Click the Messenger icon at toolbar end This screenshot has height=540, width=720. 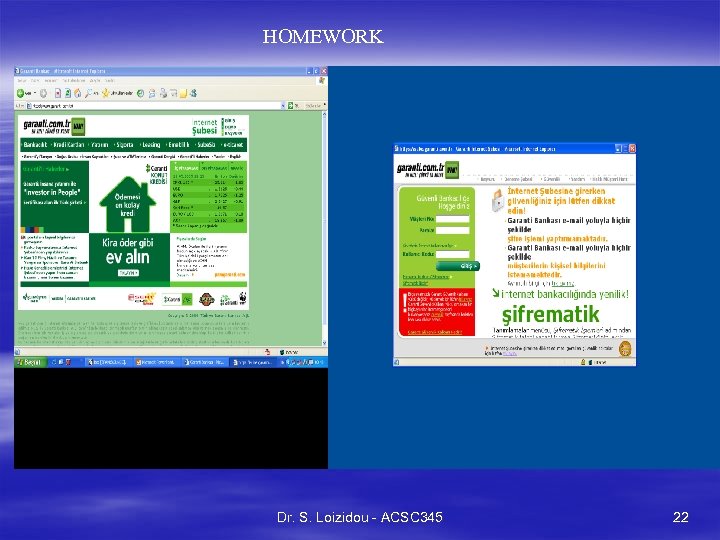pyautogui.click(x=193, y=93)
